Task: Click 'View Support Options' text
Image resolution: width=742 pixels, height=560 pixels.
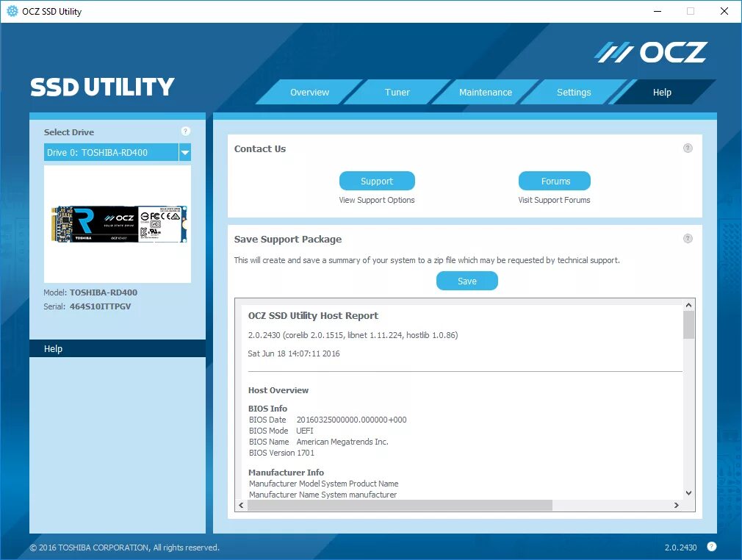Action: (377, 200)
